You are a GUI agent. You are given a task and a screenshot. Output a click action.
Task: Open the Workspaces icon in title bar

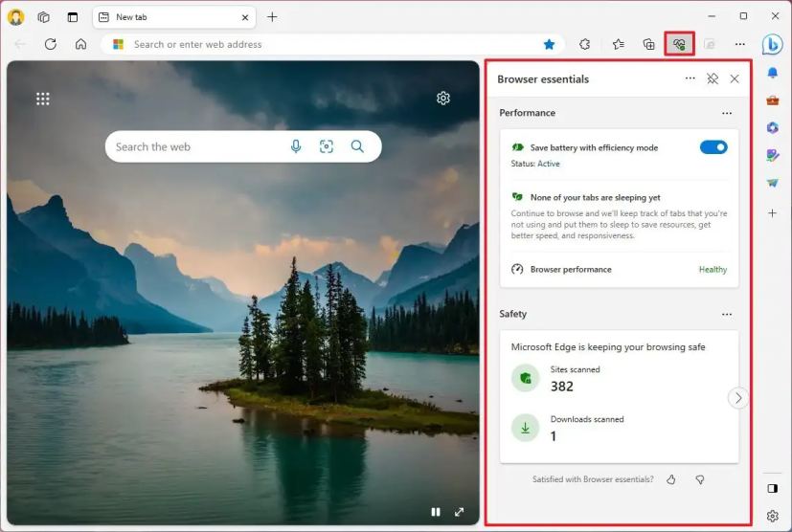tap(44, 17)
